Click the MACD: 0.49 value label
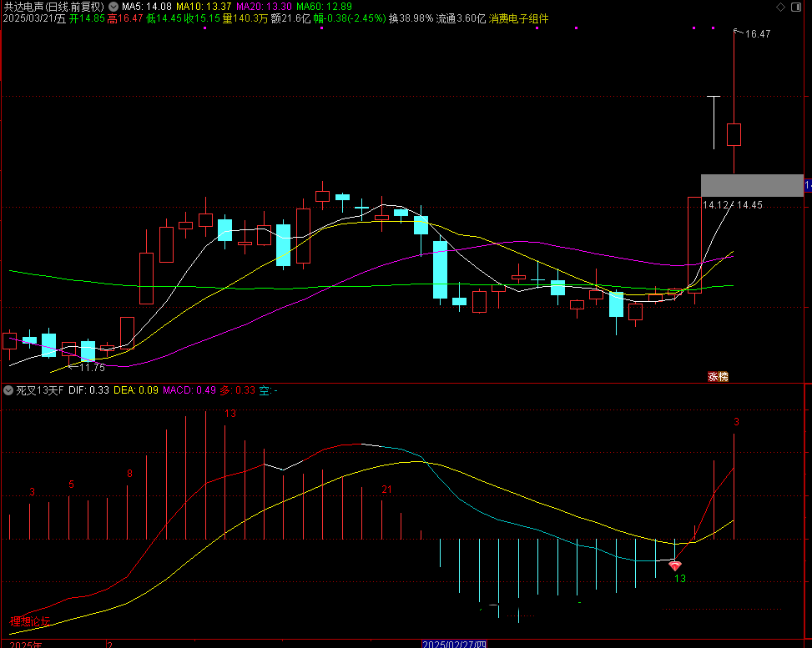The height and width of the screenshot is (648, 812). click(189, 389)
